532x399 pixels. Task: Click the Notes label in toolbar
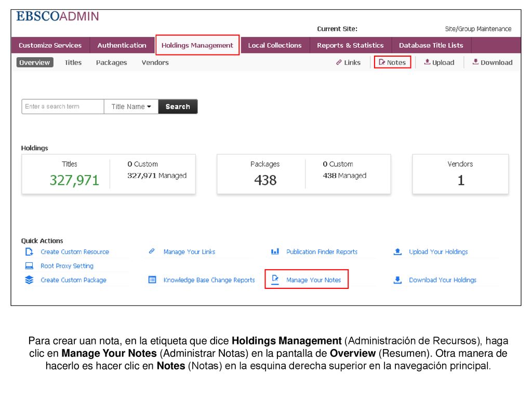[x=396, y=62]
